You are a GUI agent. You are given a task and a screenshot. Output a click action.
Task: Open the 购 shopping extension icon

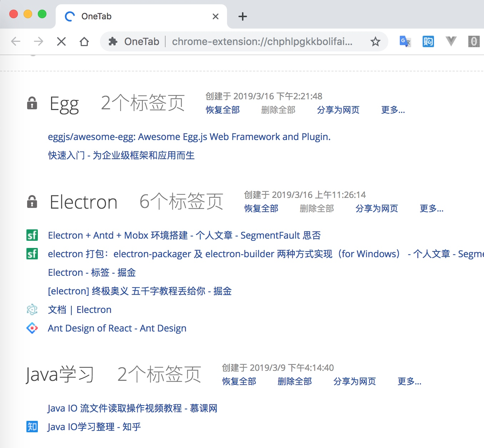tap(428, 42)
